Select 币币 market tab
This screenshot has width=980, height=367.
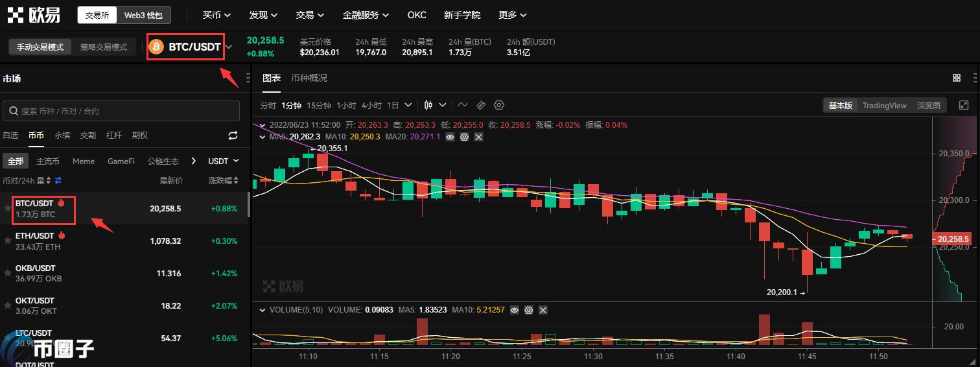point(36,136)
